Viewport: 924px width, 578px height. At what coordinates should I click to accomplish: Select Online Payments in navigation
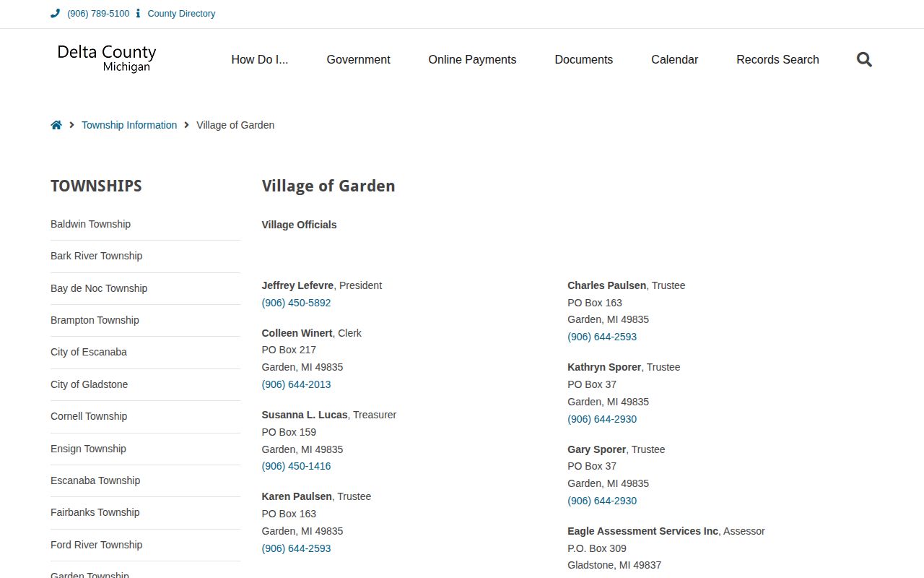472,60
